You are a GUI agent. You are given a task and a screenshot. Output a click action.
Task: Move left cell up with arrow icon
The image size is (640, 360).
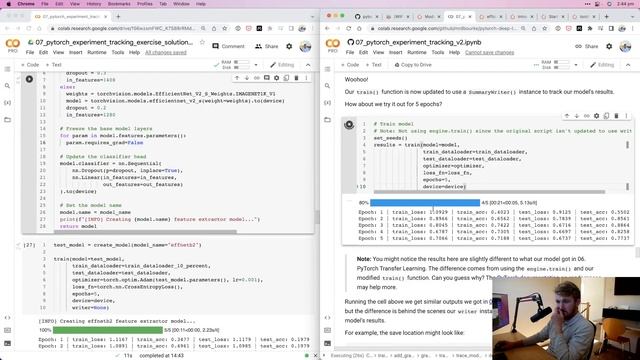tap(237, 78)
